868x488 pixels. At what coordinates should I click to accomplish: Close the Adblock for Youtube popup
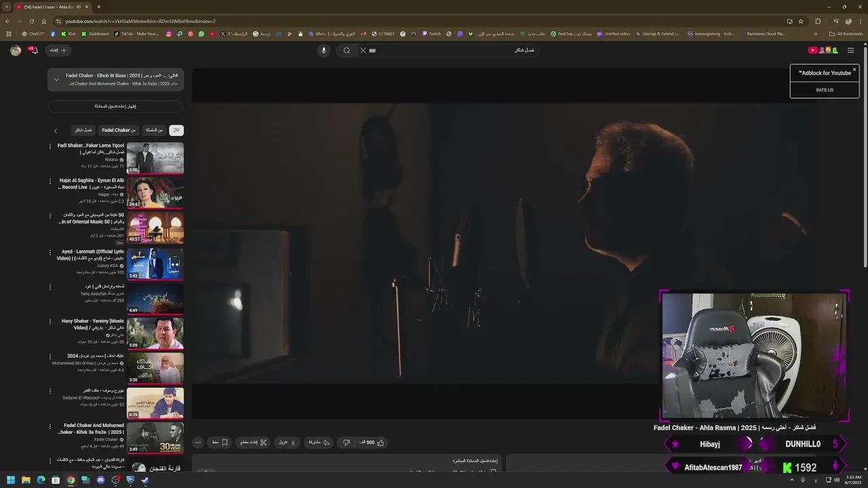(854, 70)
